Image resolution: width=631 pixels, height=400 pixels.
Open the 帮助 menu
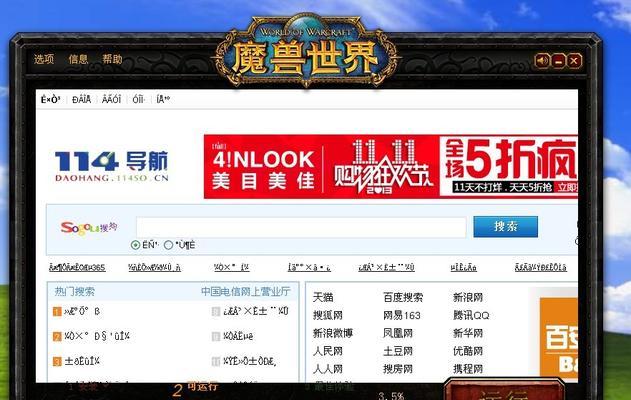pyautogui.click(x=112, y=59)
